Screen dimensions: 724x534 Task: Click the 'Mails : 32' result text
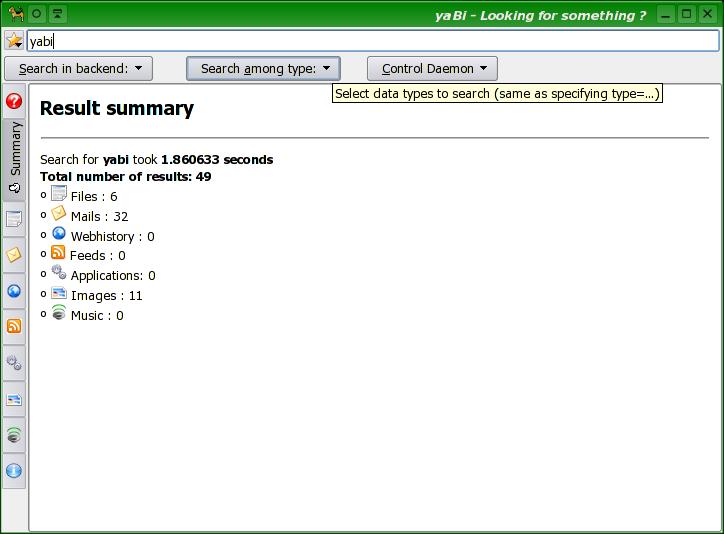pos(99,216)
